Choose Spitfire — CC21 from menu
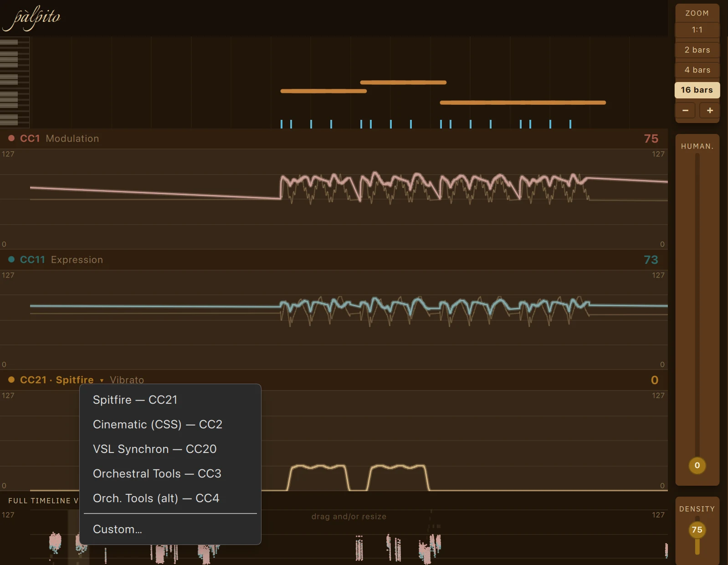This screenshot has width=728, height=565. click(170, 400)
